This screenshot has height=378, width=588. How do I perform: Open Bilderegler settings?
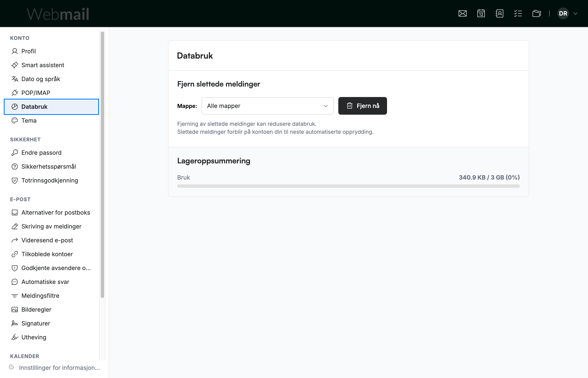[x=51, y=310]
